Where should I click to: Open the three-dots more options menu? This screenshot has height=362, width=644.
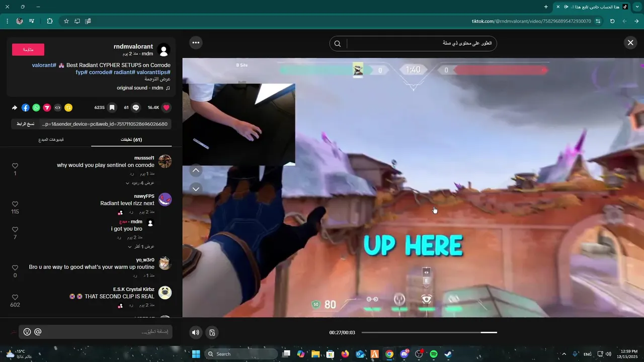196,43
